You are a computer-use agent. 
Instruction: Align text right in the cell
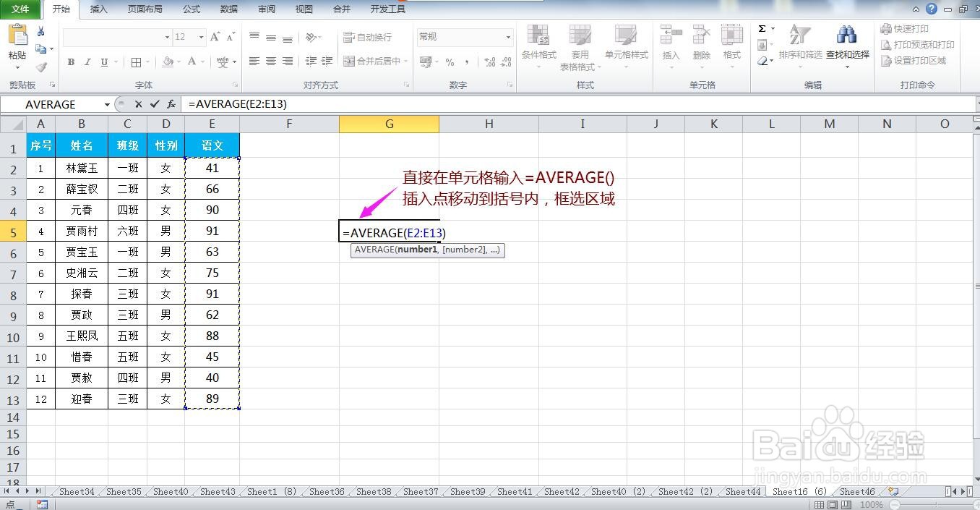288,61
